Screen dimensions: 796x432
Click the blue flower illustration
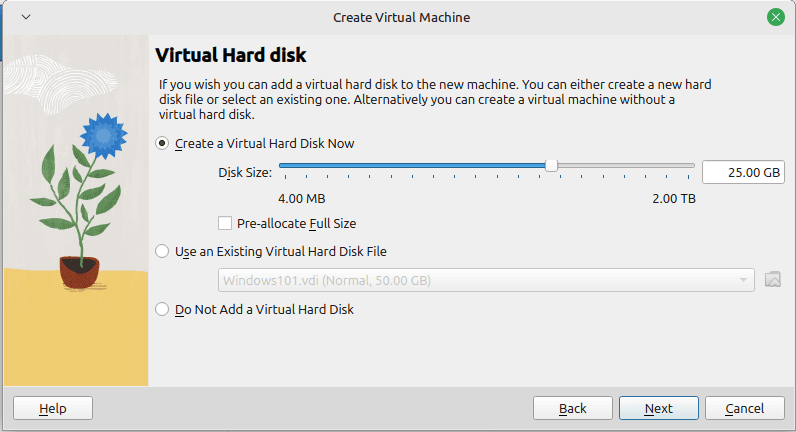104,136
